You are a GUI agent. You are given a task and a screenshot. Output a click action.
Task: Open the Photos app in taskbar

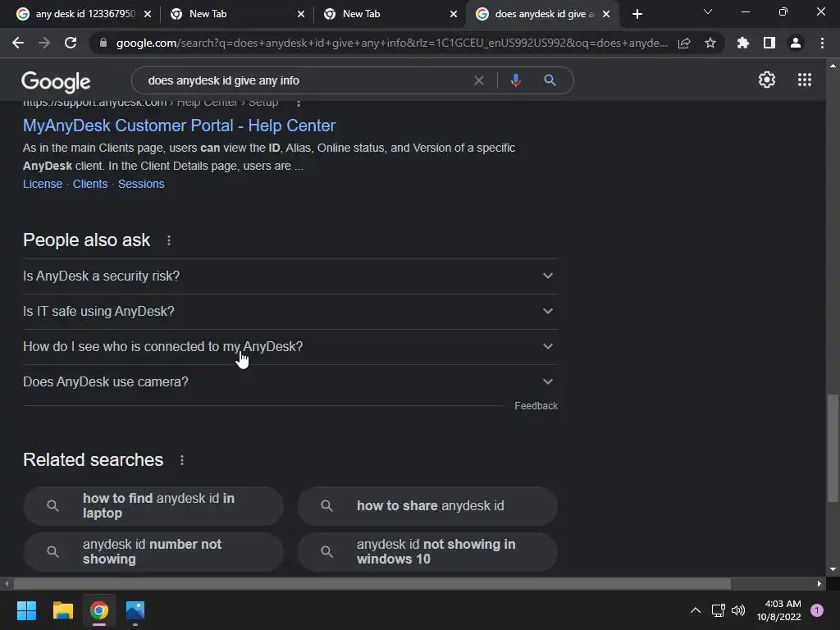(135, 610)
